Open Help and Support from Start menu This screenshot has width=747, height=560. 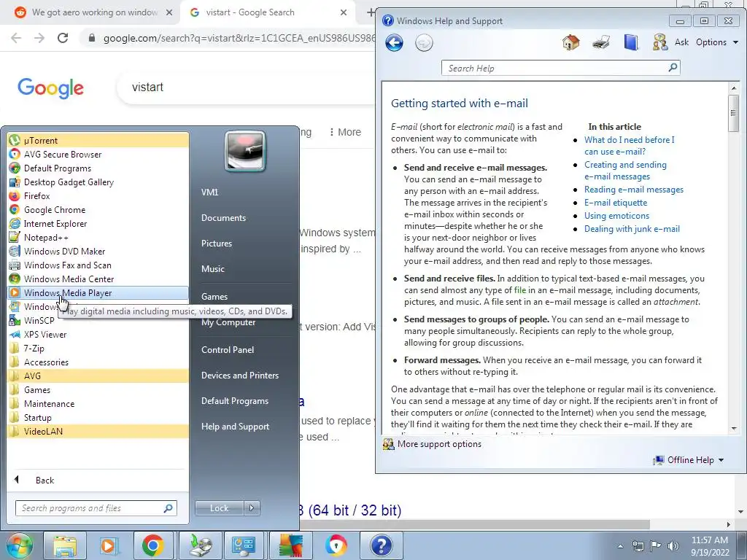[235, 426]
